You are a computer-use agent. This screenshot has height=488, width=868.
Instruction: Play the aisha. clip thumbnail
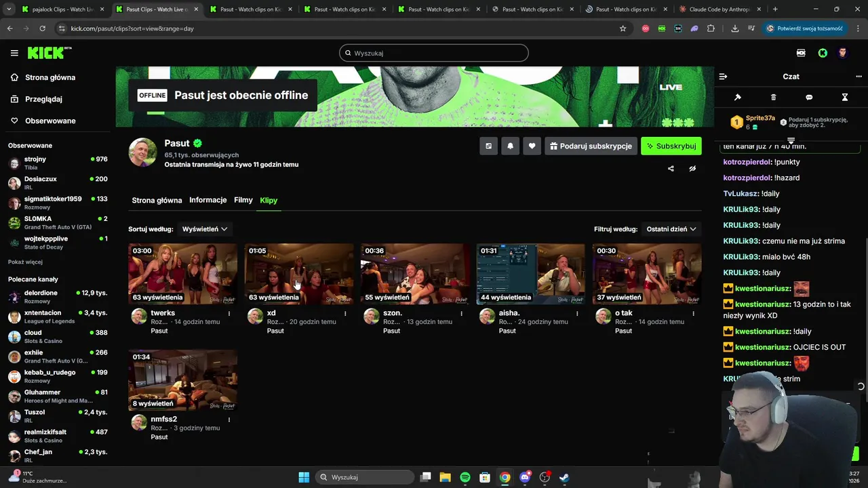click(531, 274)
